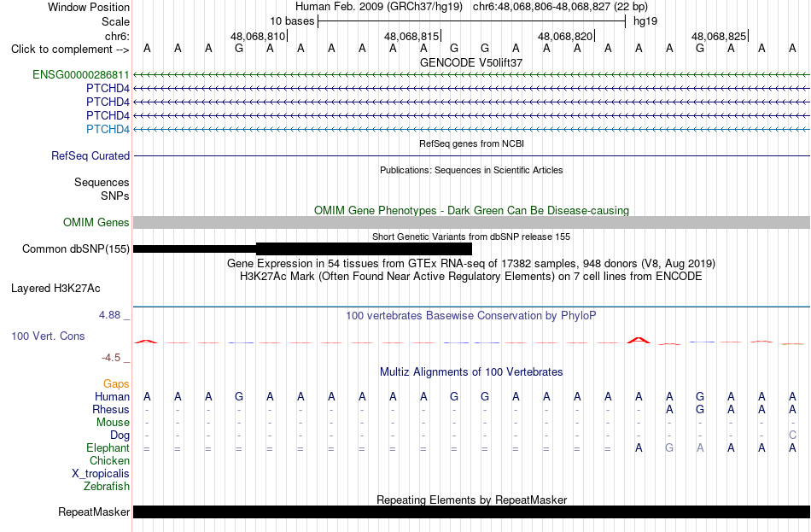This screenshot has height=532, width=811.
Task: Click the 48,068,810 coordinate tick label
Action: (258, 36)
